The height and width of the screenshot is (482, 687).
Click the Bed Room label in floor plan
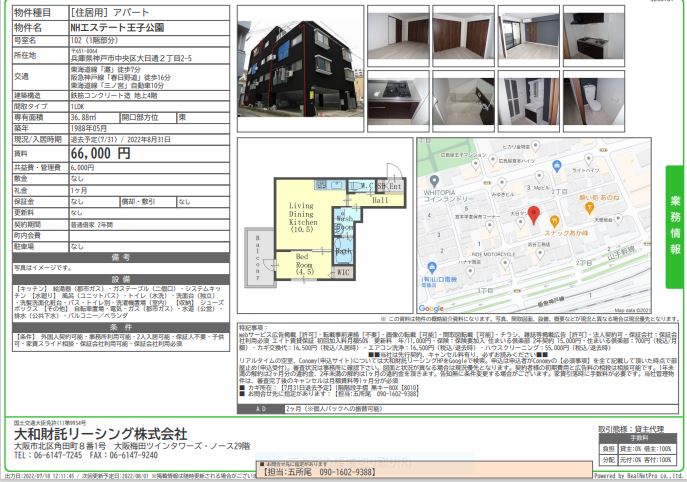304,264
